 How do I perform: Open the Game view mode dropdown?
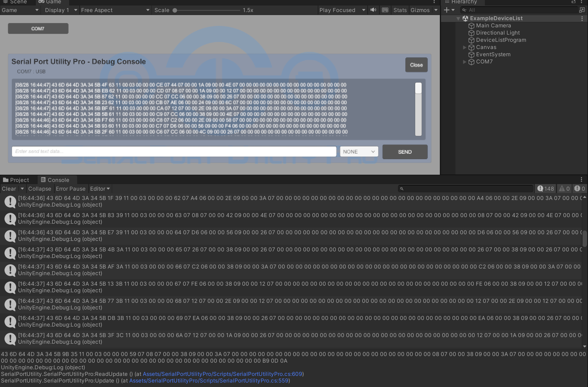pyautogui.click(x=20, y=10)
